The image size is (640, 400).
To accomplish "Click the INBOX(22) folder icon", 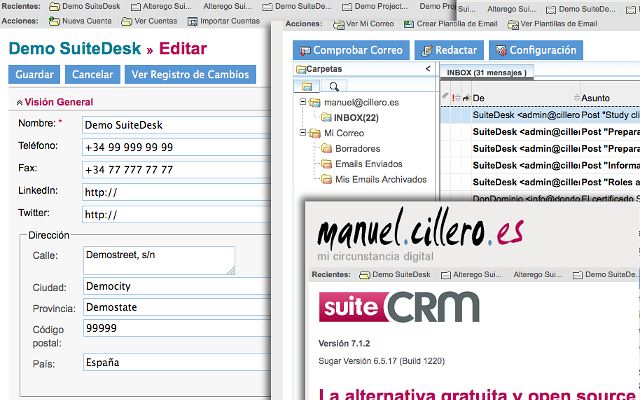I will (x=326, y=118).
